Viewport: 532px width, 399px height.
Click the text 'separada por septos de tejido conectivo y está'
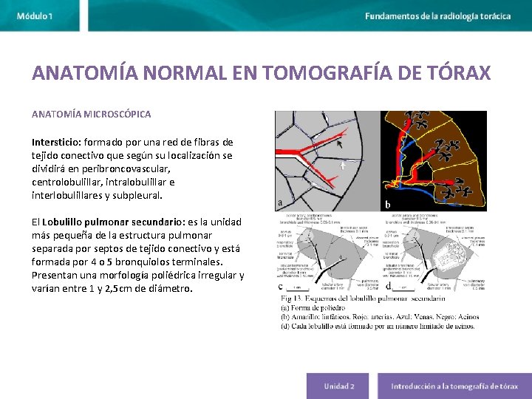pyautogui.click(x=136, y=249)
